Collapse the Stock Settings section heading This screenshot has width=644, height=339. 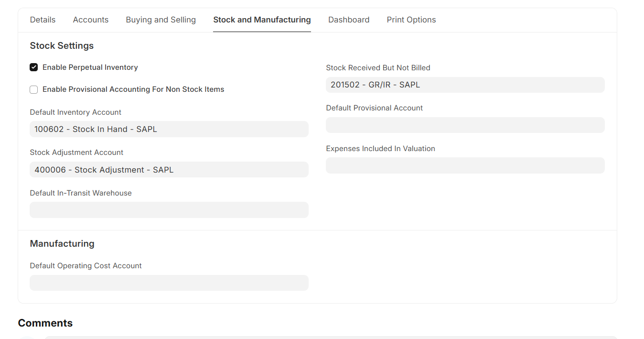pos(62,46)
